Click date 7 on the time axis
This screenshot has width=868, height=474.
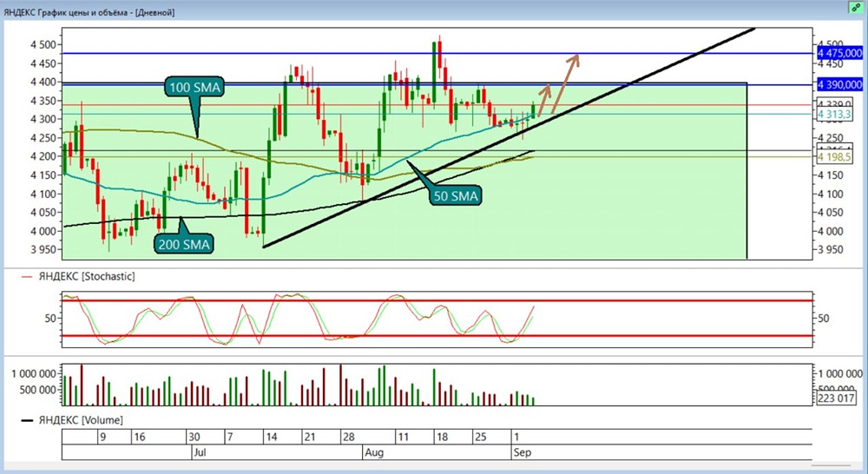click(x=230, y=437)
